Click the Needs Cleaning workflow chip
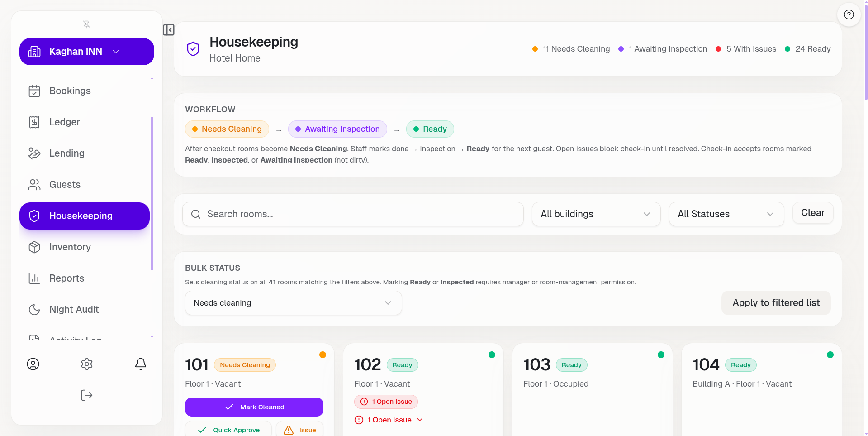 click(x=227, y=129)
